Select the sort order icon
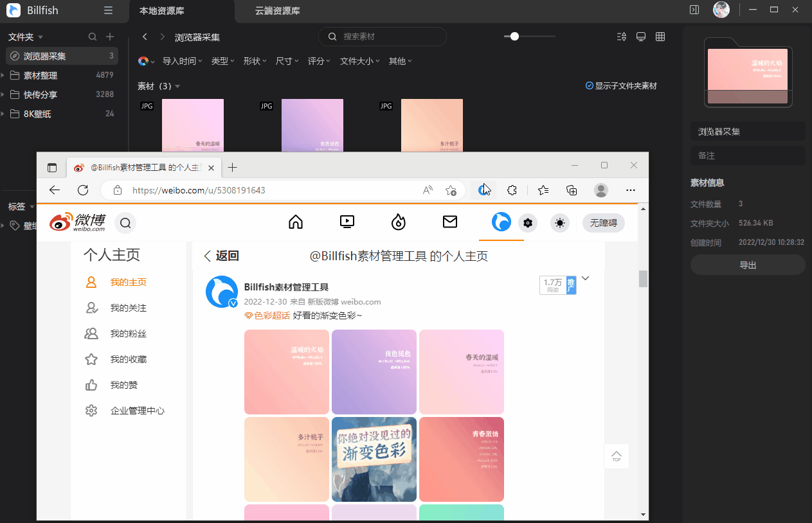 click(x=621, y=37)
